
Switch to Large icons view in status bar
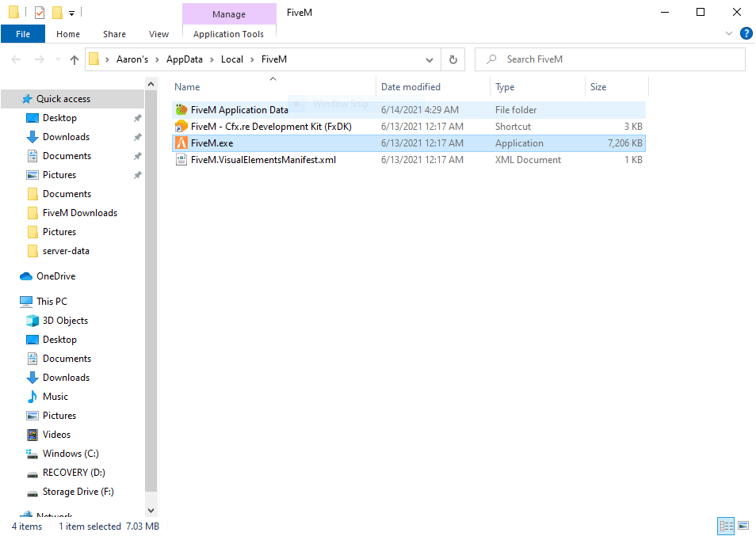pyautogui.click(x=743, y=526)
